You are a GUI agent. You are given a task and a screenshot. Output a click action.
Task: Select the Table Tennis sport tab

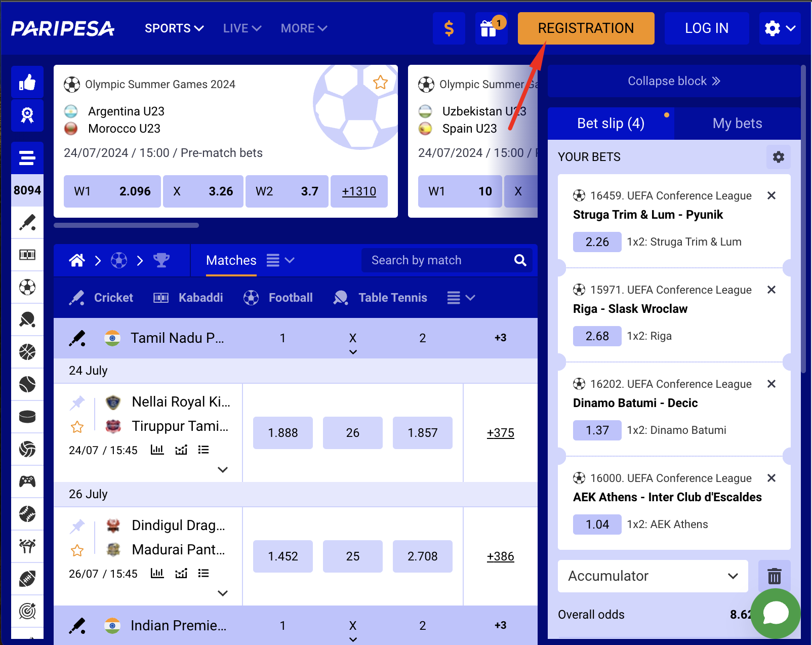[380, 298]
